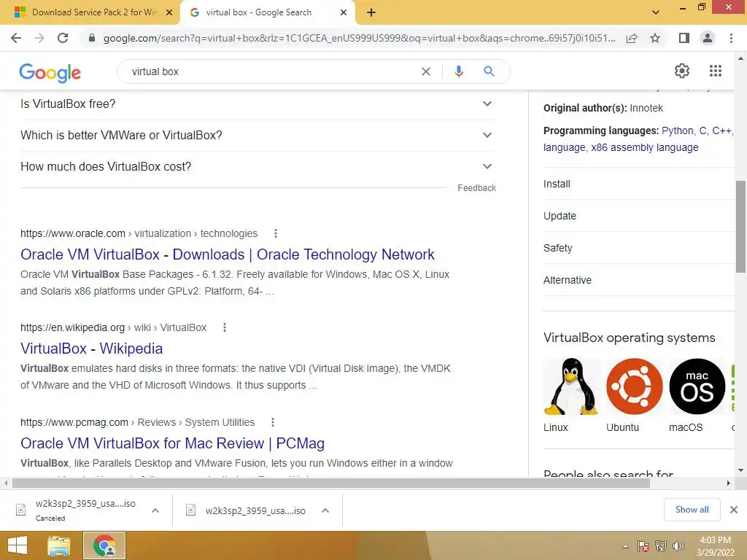Open the tab search chevron
Image resolution: width=747 pixels, height=560 pixels.
click(x=656, y=12)
